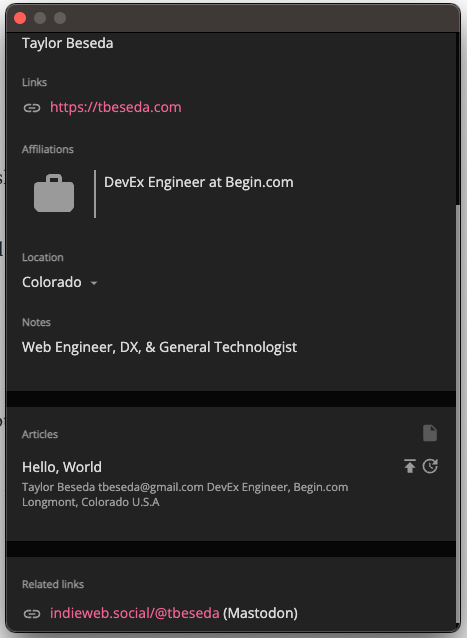Open the Hello, World article

[x=62, y=467]
